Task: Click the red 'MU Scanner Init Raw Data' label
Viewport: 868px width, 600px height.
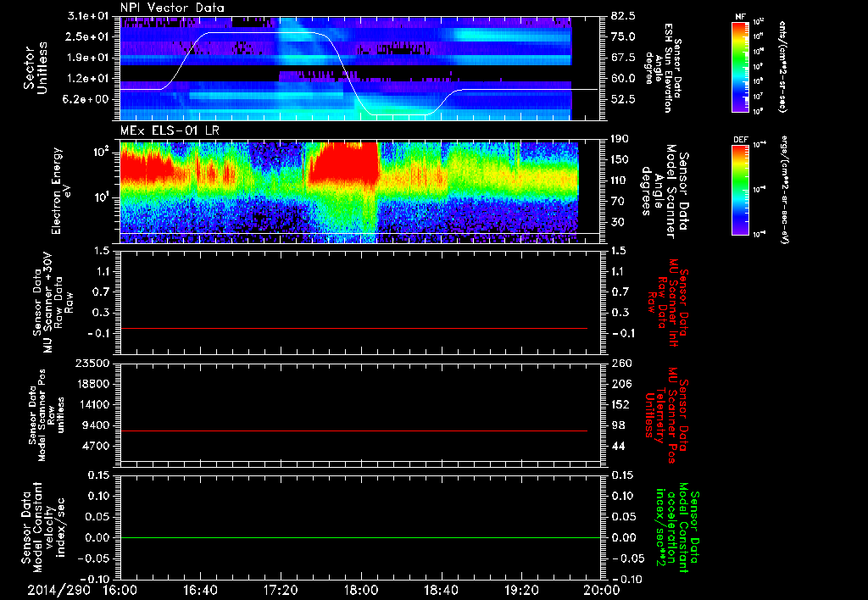Action: 668,303
